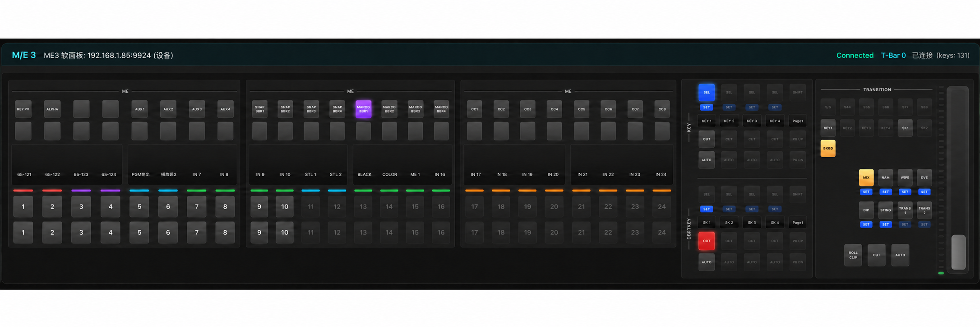This screenshot has width=980, height=327.
Task: Select the AUX4 bus button
Action: coord(225,109)
